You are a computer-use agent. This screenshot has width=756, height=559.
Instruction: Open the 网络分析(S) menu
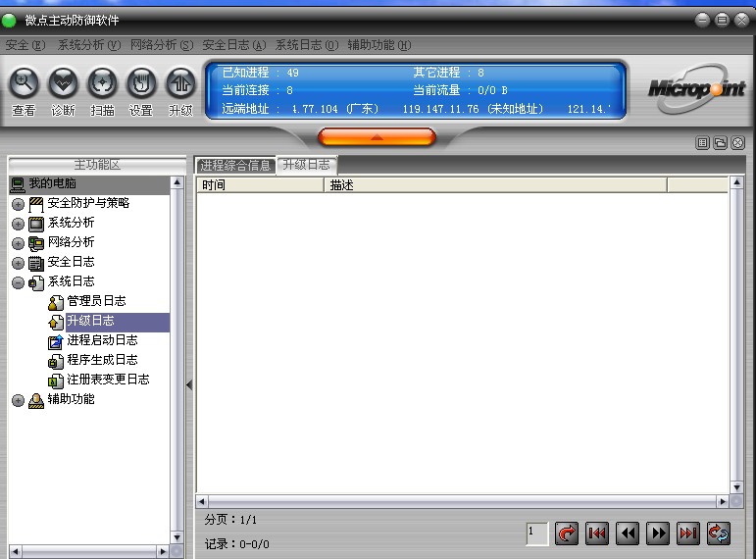point(162,45)
